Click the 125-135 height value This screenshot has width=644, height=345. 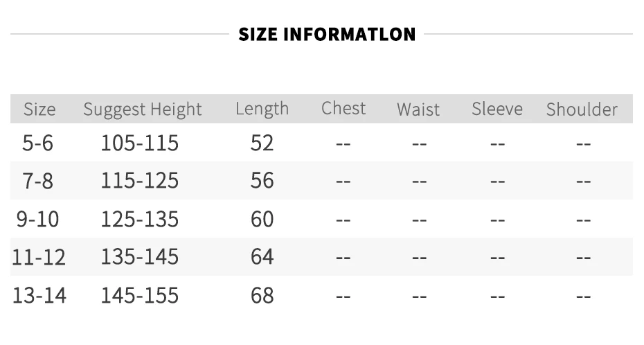point(140,220)
